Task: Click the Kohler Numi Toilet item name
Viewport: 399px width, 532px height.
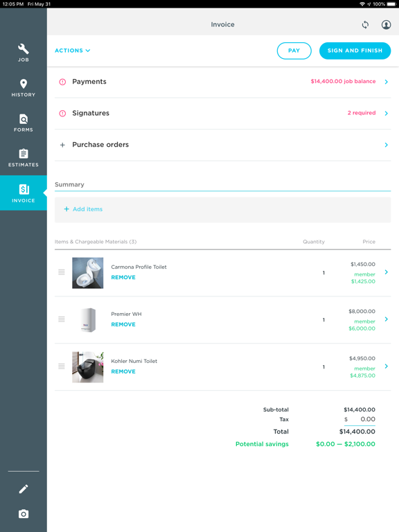Action: (134, 361)
